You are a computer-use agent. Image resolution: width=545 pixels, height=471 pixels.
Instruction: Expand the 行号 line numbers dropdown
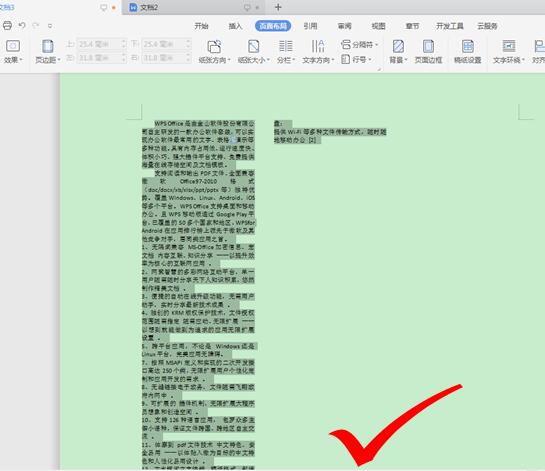tap(356, 59)
